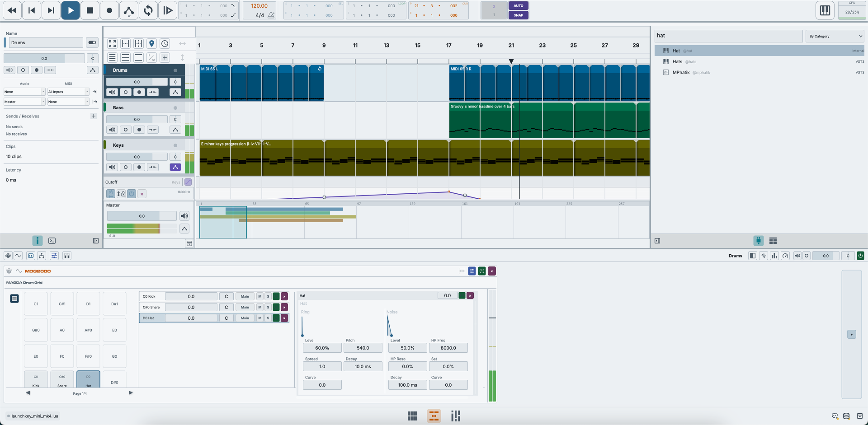Toggle the loop cycle icon in transport
The image size is (868, 425).
[x=148, y=10]
